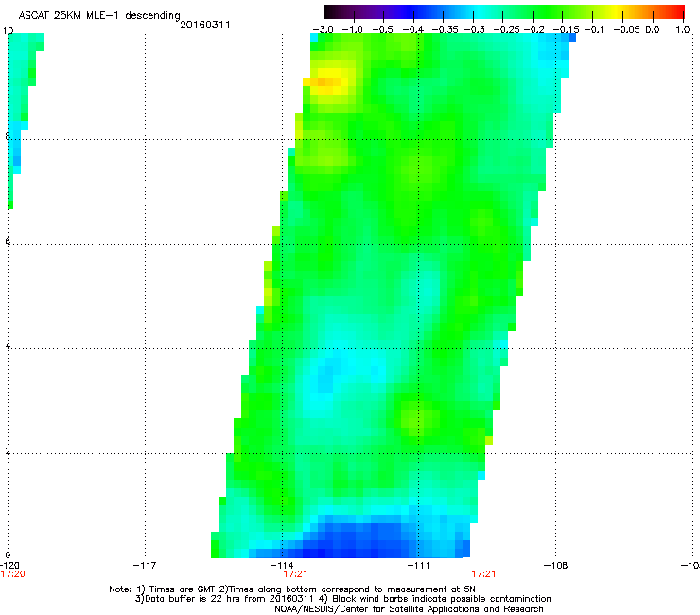Click colorbar label -0.4
This screenshot has height=615, width=700.
coord(413,30)
